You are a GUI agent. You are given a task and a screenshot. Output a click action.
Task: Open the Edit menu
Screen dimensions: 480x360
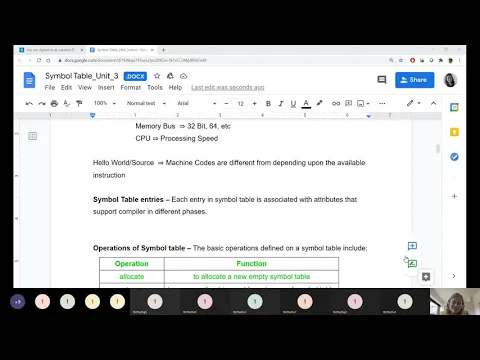click(66, 87)
